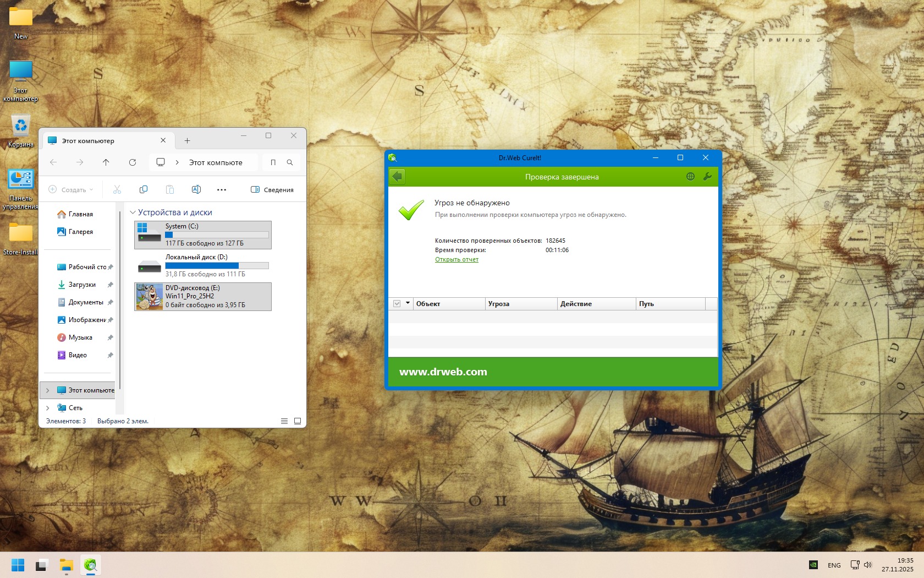The image size is (924, 578).
Task: Click the www.drweb.com link
Action: coord(443,372)
